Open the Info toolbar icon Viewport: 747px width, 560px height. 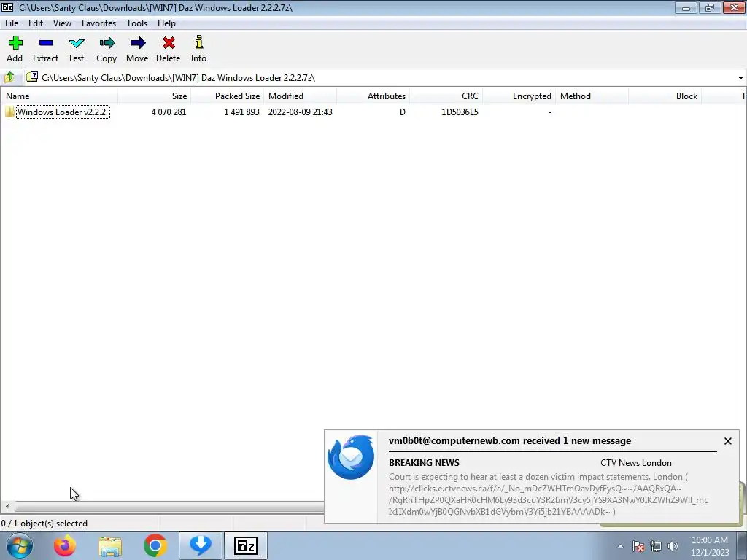[x=198, y=42]
